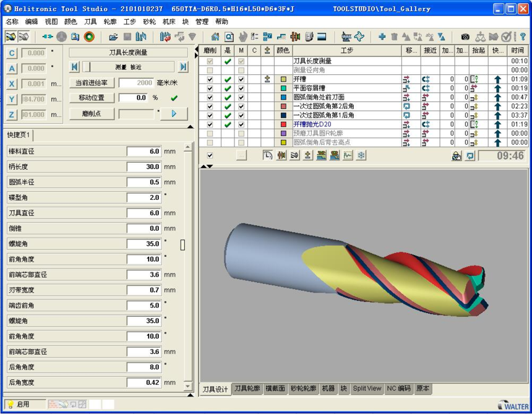The height and width of the screenshot is (414, 532).
Task: Toggle 磨削 checkbox for 开槽抛光D20 row
Action: tap(210, 124)
